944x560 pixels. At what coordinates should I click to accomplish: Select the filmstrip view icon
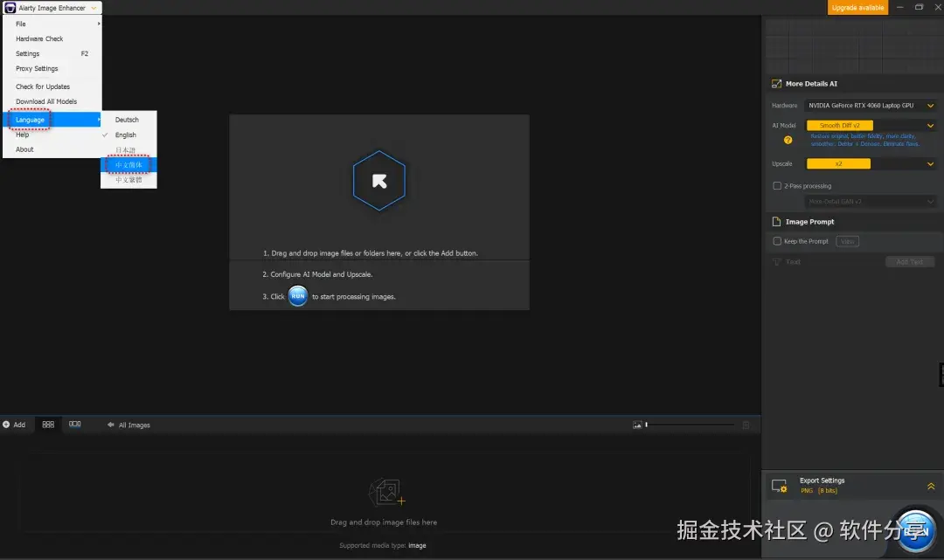[74, 425]
